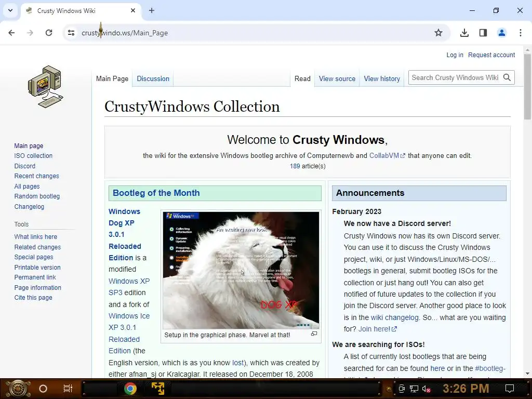The image size is (532, 399).
Task: Open Special pages
Action: pyautogui.click(x=34, y=257)
